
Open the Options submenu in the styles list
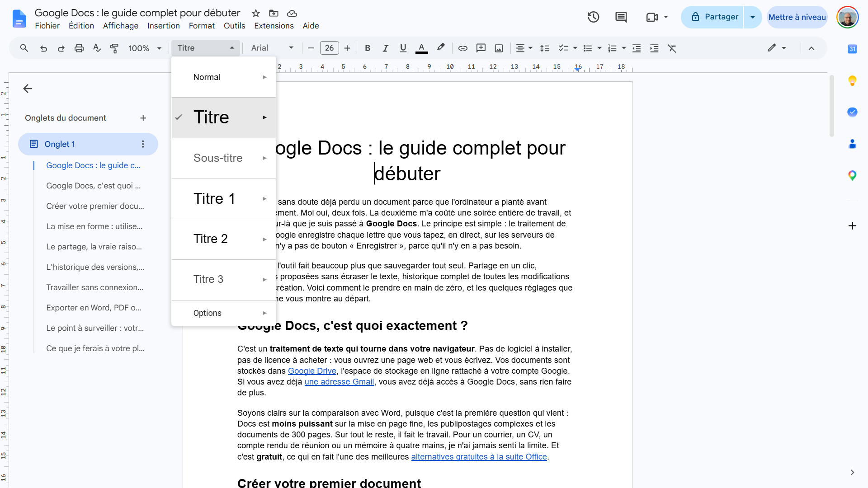(x=224, y=313)
